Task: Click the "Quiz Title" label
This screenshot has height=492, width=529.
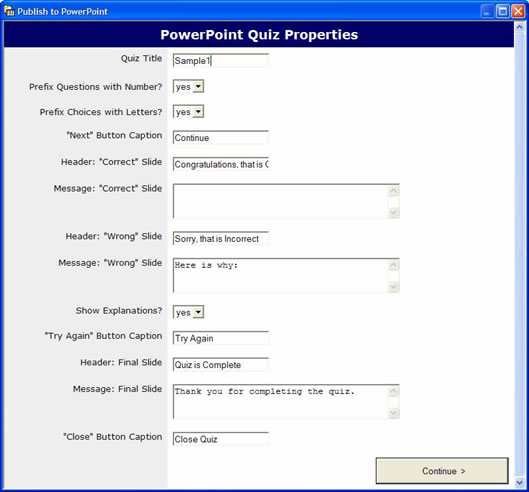Action: [141, 58]
